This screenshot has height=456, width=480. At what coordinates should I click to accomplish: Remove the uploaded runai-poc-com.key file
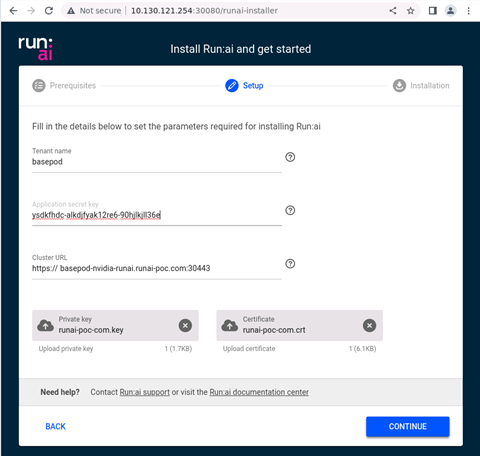click(x=185, y=325)
